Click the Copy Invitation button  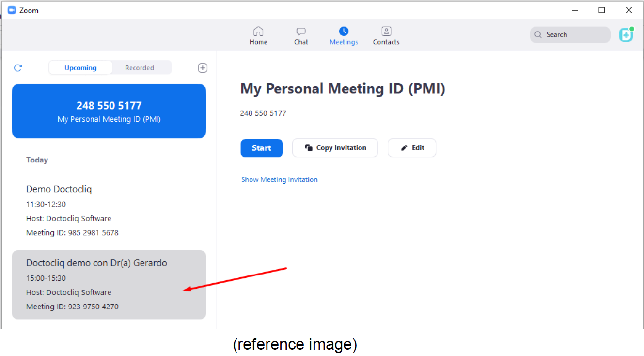click(x=335, y=148)
